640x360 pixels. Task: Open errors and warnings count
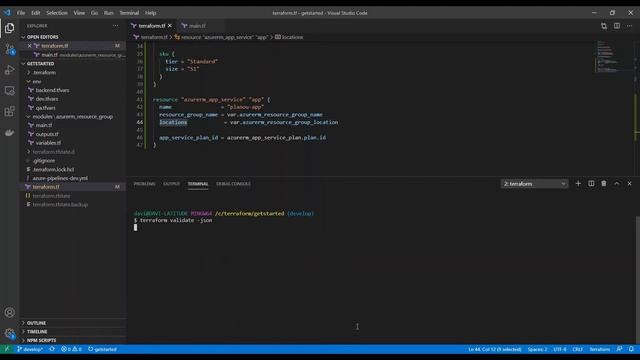71,349
